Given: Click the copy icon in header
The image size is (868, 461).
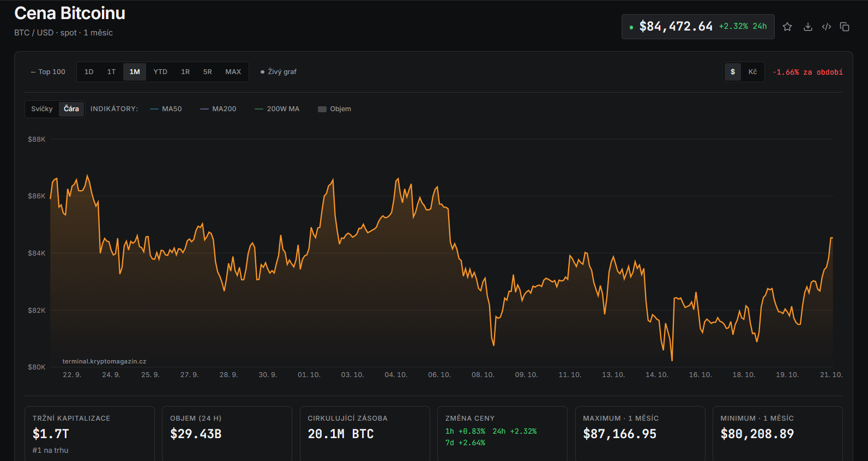Looking at the screenshot, I should [x=845, y=27].
